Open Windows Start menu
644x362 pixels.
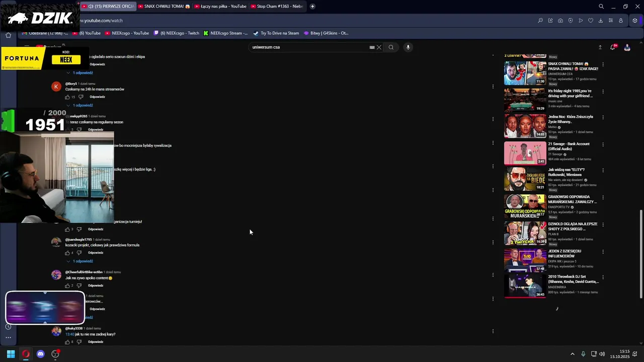11,354
